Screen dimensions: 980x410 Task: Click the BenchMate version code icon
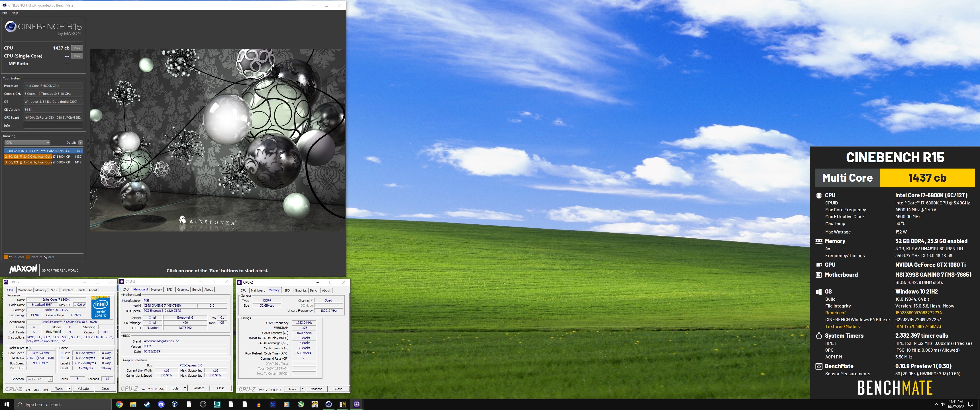click(819, 366)
